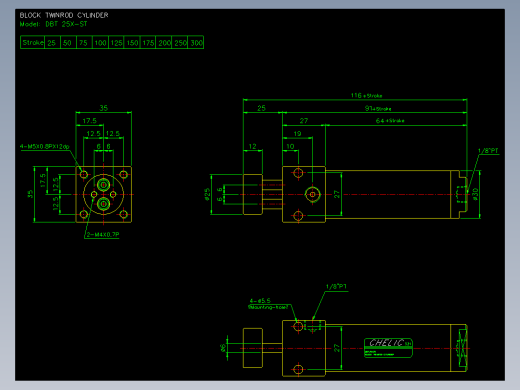The height and width of the screenshot is (390, 520).
Task: Select stroke value 25 in the table
Action: click(x=52, y=43)
